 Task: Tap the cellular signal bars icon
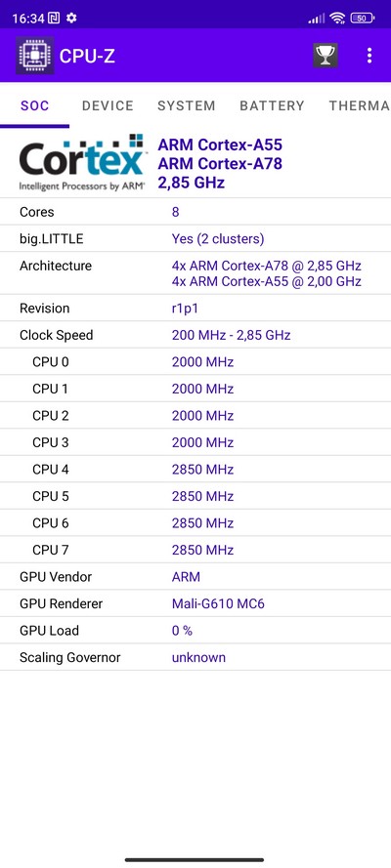click(x=317, y=19)
